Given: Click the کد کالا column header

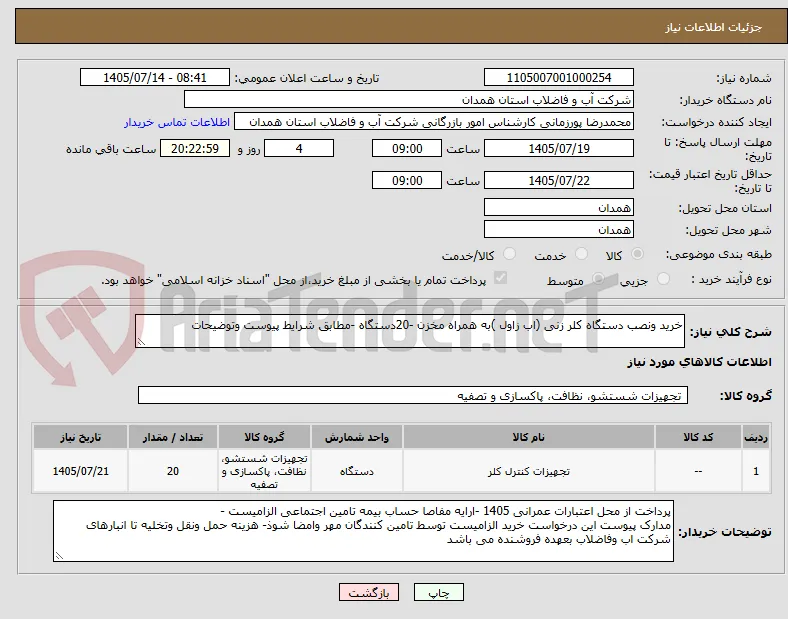Looking at the screenshot, I should [x=698, y=437].
